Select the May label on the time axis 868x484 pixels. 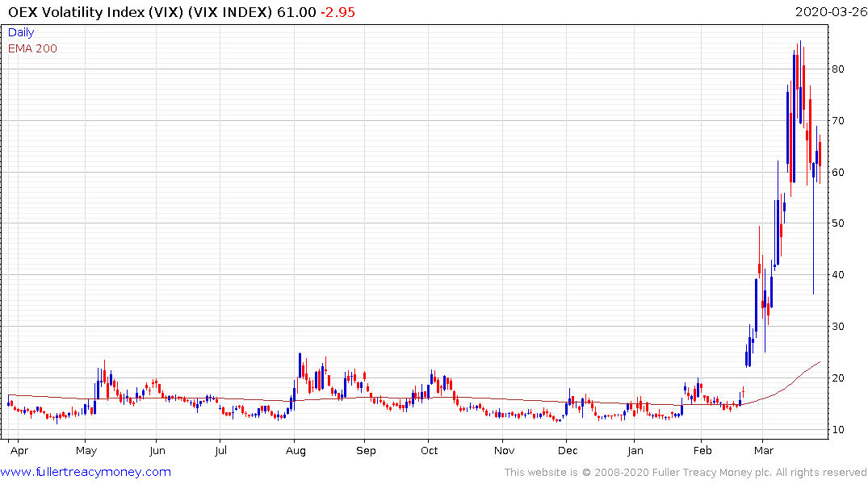point(86,451)
